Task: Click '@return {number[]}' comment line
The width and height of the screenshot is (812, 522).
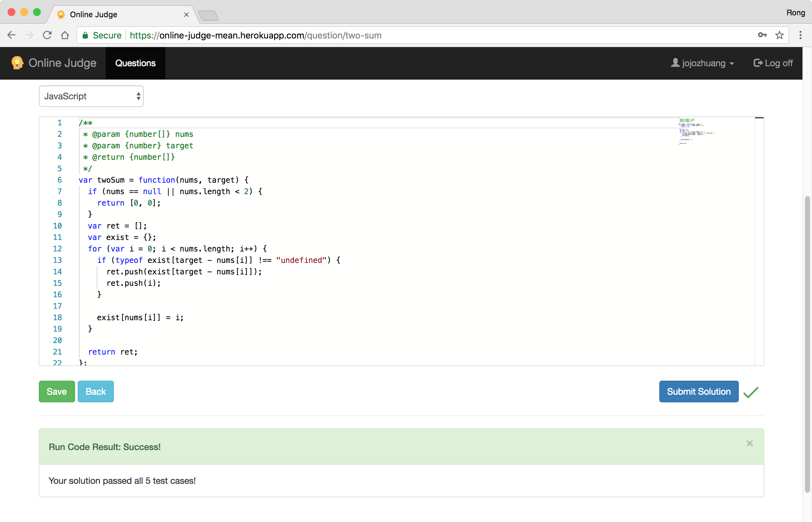Action: tap(129, 157)
